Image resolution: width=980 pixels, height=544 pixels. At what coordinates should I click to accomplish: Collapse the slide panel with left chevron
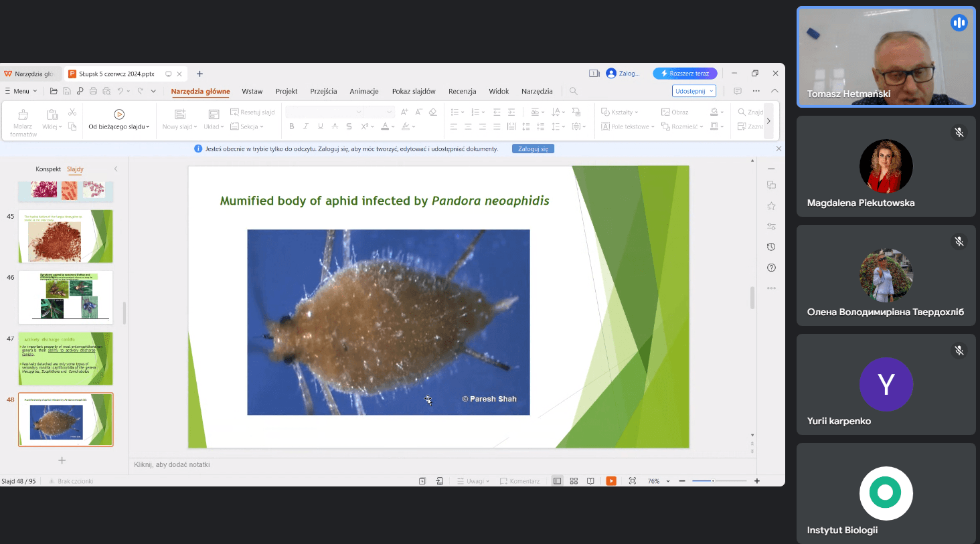coord(116,169)
